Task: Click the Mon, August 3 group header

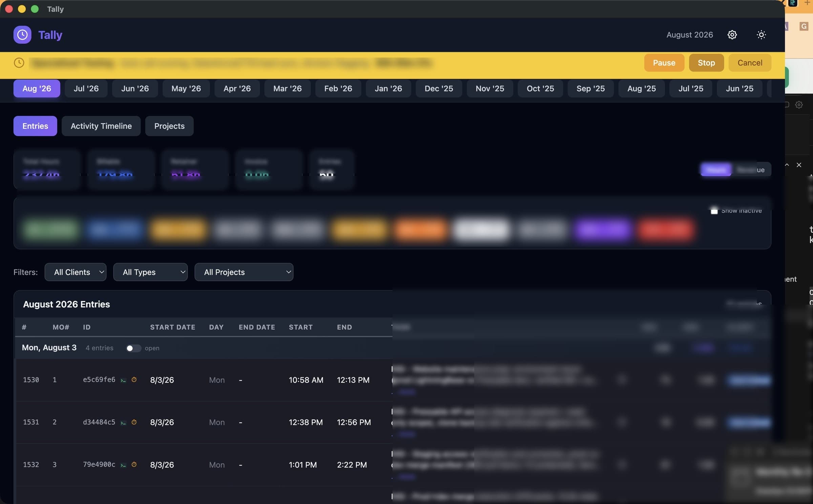Action: pyautogui.click(x=49, y=348)
